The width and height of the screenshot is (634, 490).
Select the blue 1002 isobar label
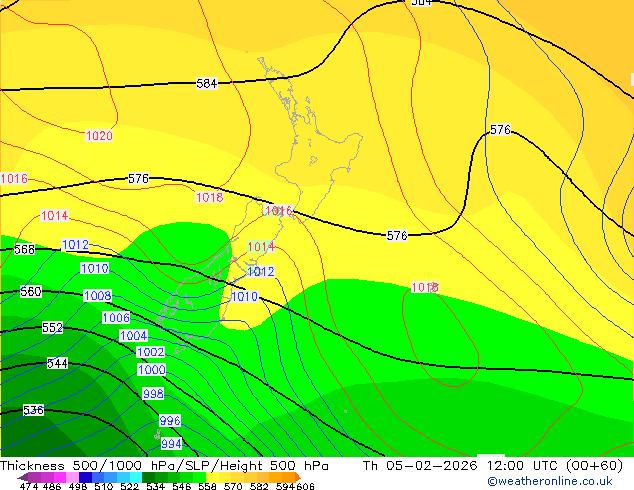click(150, 352)
